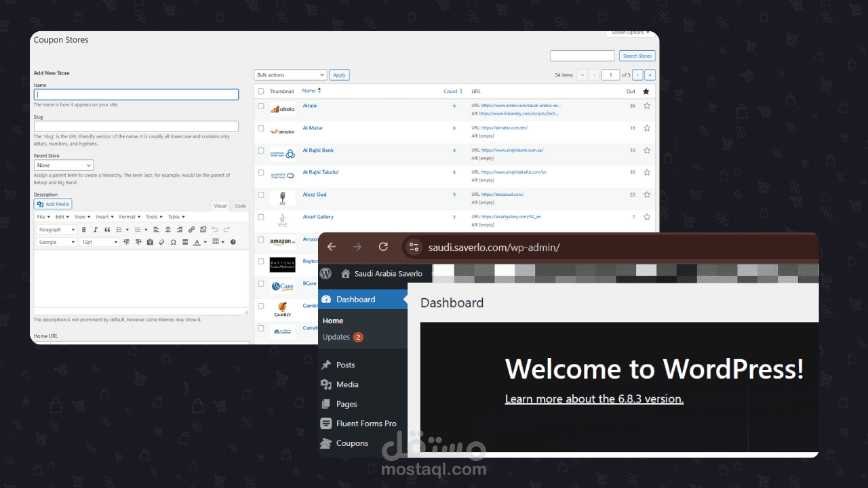Expand the Screen Options panel
868x488 pixels.
(629, 33)
